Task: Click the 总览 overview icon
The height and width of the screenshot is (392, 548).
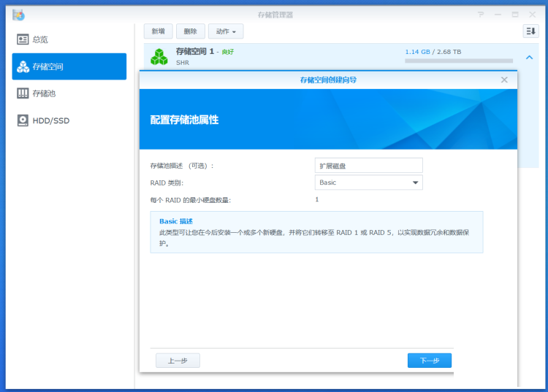Action: tap(23, 39)
